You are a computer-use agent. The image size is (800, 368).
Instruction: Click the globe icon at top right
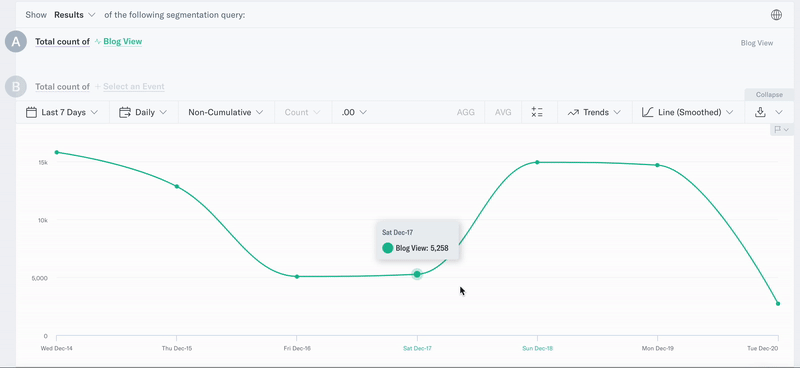tap(776, 15)
